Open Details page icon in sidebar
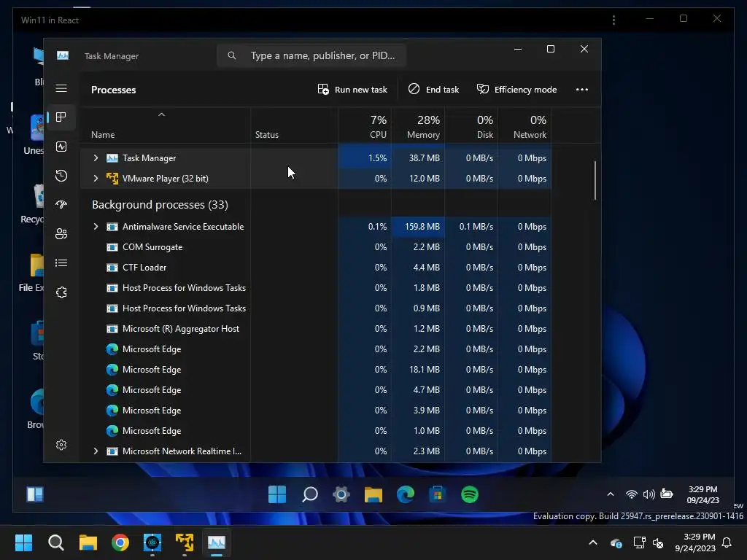 (x=61, y=262)
